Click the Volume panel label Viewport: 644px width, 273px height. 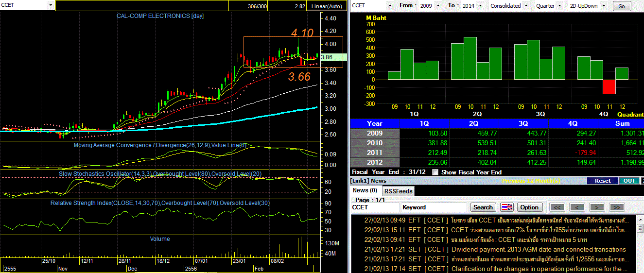(160, 239)
